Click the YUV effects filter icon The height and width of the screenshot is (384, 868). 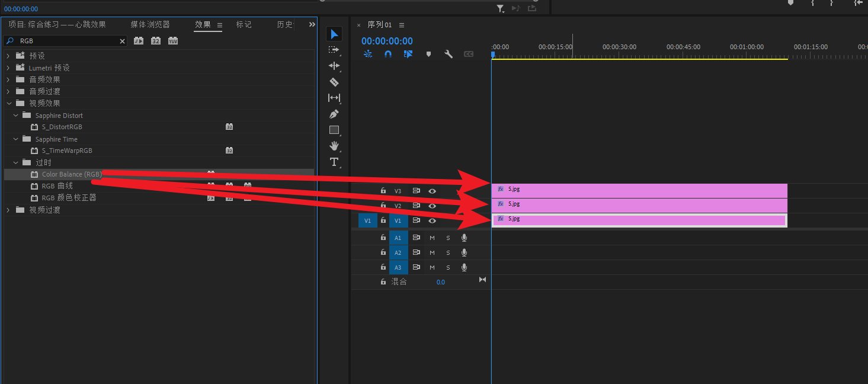173,41
